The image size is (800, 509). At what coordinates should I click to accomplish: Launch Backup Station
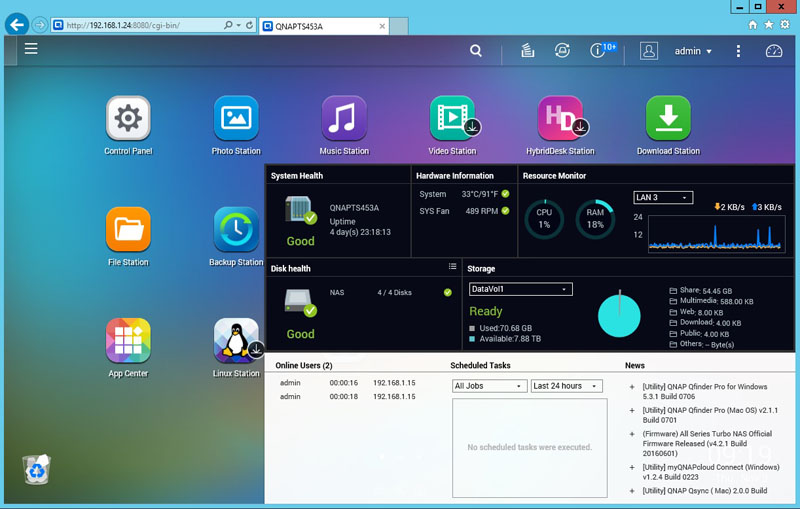236,230
